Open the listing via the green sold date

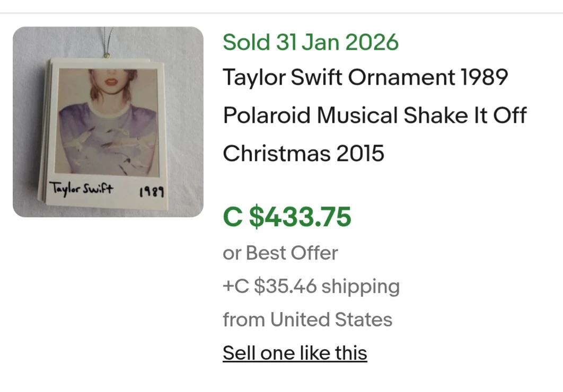click(310, 42)
